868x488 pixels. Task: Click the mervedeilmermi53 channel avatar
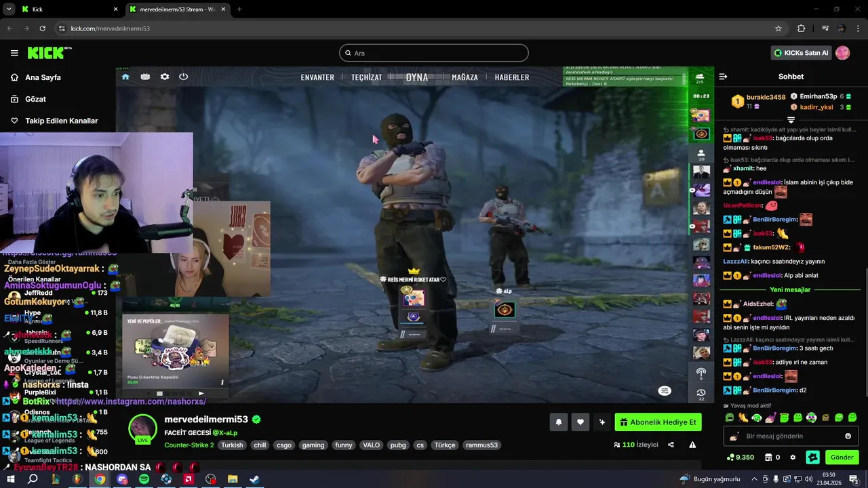tap(143, 428)
